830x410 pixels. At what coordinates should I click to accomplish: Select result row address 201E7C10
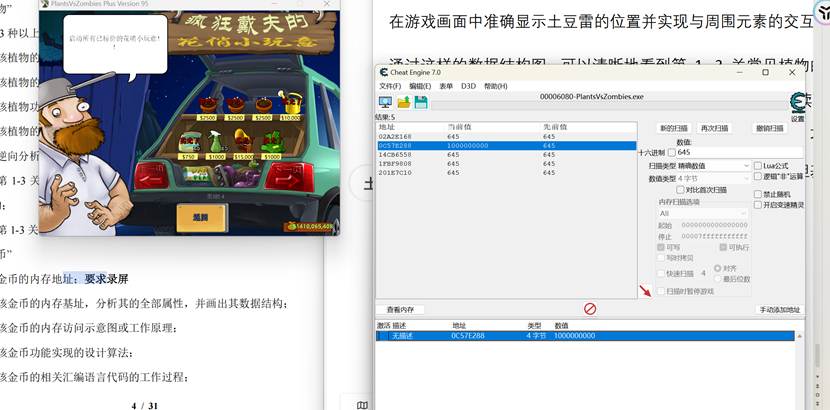point(506,172)
